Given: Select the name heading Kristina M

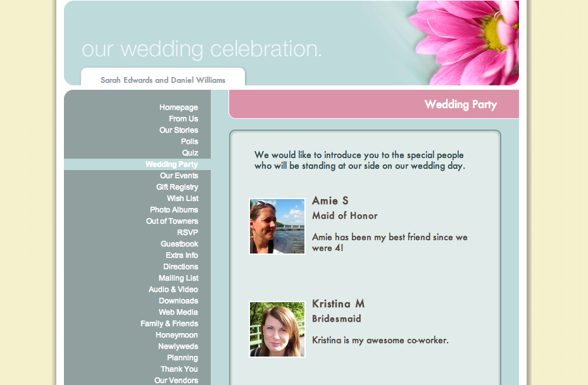Looking at the screenshot, I should 338,303.
